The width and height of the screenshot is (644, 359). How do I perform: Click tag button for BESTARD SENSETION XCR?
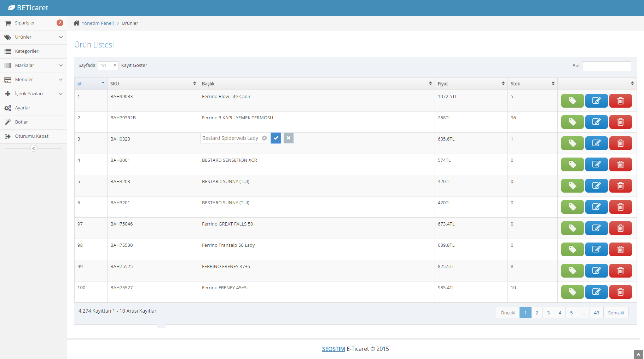tap(572, 164)
